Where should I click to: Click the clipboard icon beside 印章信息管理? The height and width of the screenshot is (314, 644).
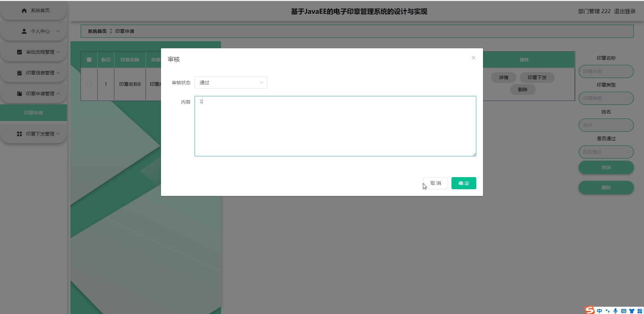click(19, 73)
